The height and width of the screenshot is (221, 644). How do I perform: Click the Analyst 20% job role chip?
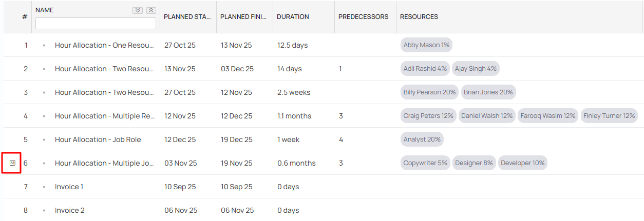[422, 139]
